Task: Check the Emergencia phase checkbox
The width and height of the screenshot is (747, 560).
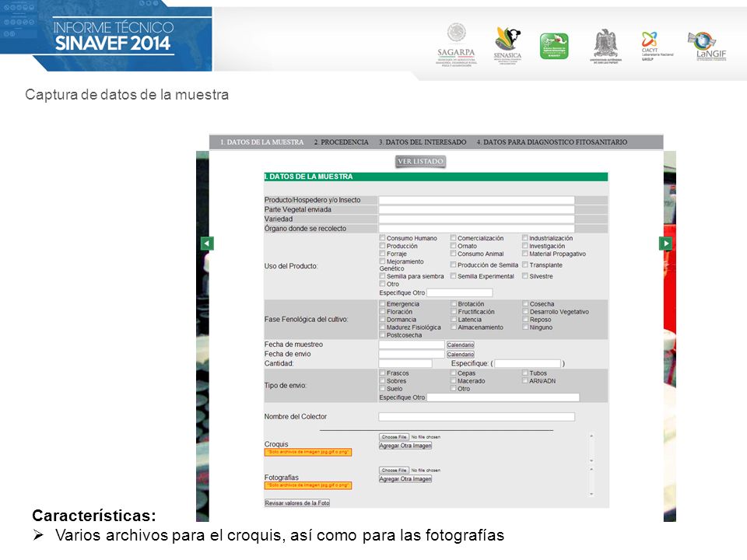Action: (x=382, y=303)
